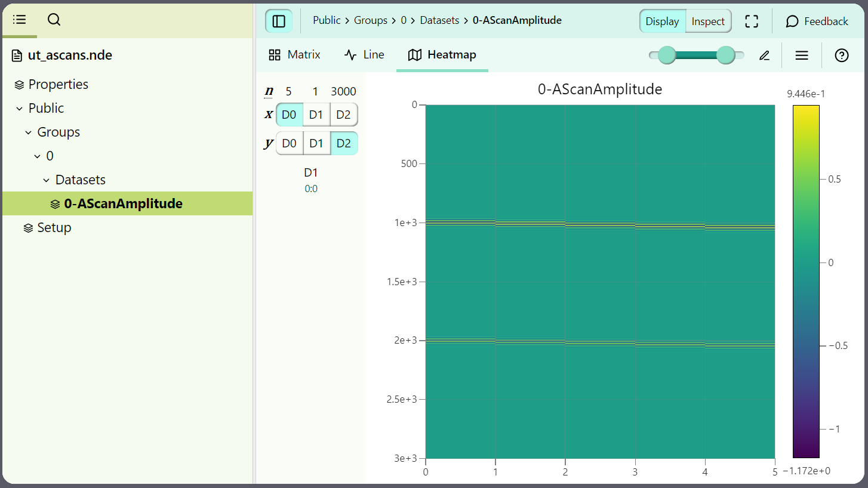
Task: Set y axis to dimension D0
Action: point(289,143)
